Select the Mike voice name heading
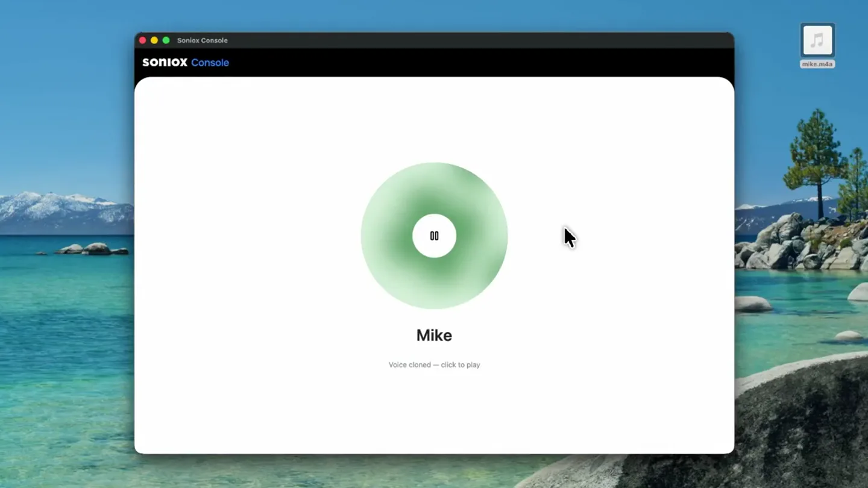Viewport: 868px width, 488px height. click(x=434, y=336)
